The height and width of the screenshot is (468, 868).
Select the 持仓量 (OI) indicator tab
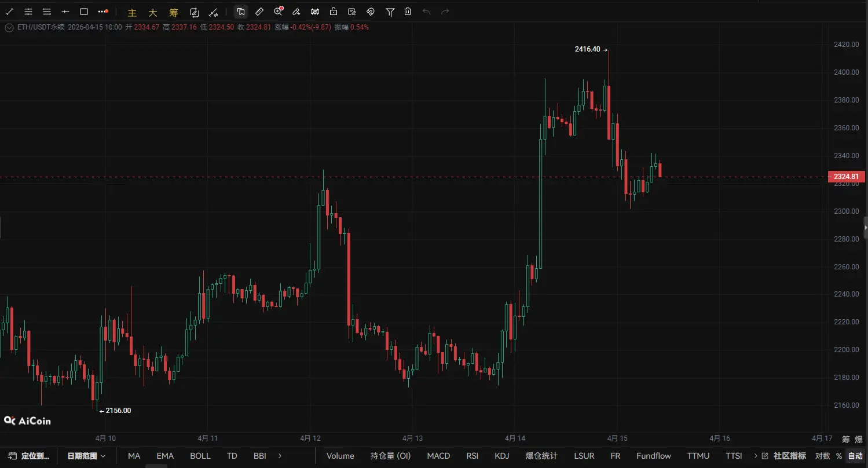391,456
